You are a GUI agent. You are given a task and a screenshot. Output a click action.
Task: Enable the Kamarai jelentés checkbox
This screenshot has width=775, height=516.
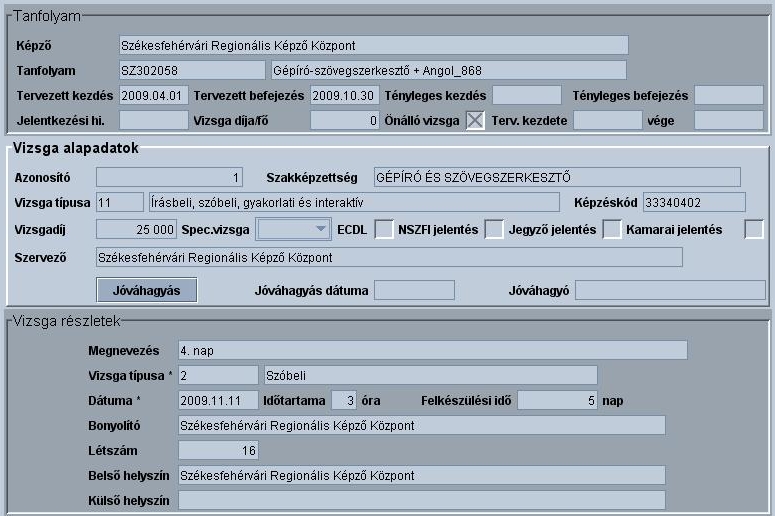[754, 230]
